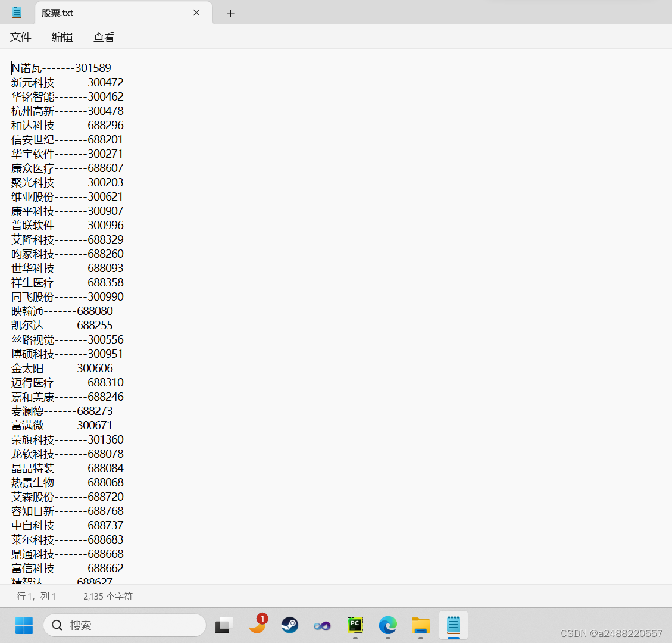This screenshot has height=643, width=672.
Task: Add a new tab with the plus button
Action: (x=231, y=13)
